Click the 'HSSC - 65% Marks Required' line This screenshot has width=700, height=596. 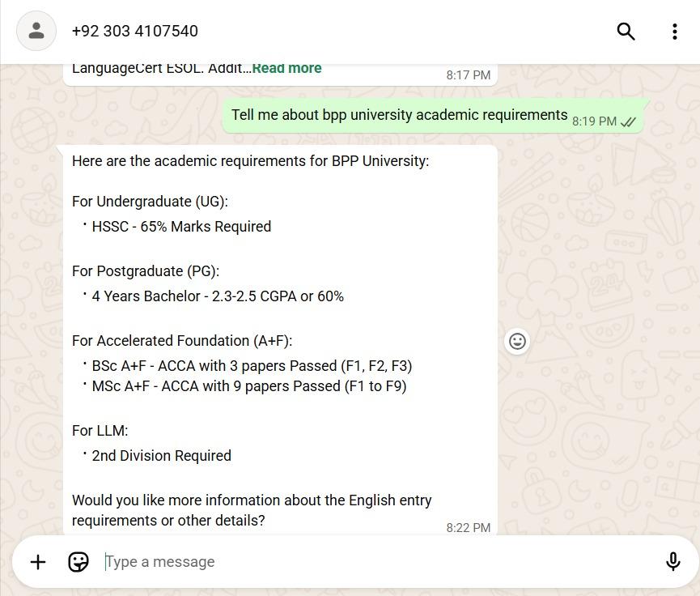pyautogui.click(x=181, y=227)
